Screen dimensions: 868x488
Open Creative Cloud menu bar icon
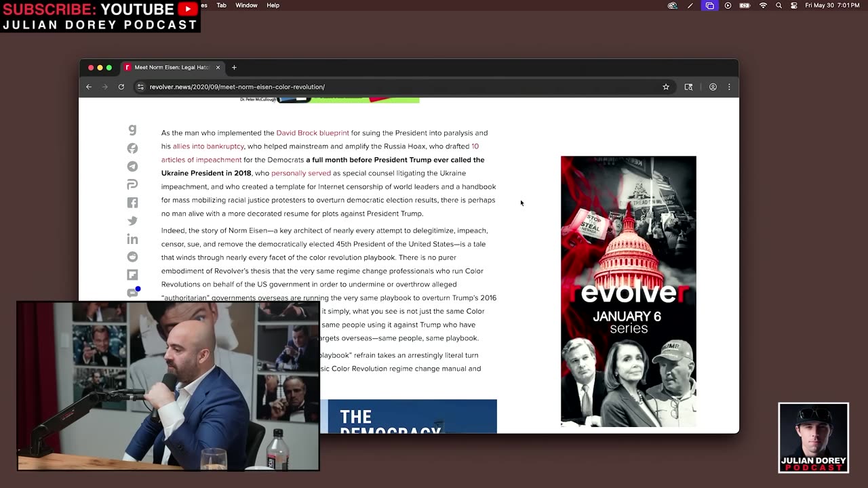coord(672,5)
